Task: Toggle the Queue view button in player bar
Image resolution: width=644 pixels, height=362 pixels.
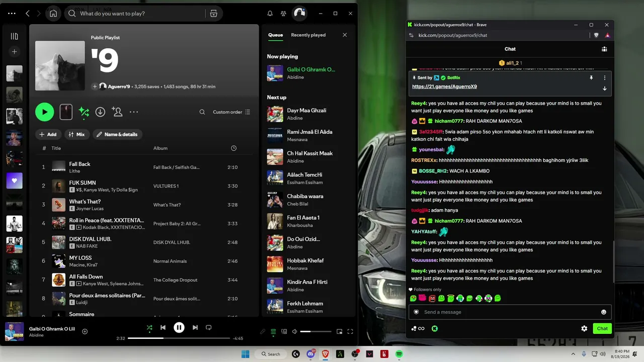Action: tap(273, 331)
